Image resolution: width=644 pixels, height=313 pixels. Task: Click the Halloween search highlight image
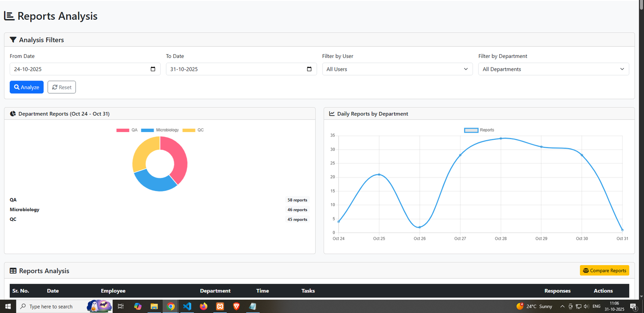pos(99,306)
